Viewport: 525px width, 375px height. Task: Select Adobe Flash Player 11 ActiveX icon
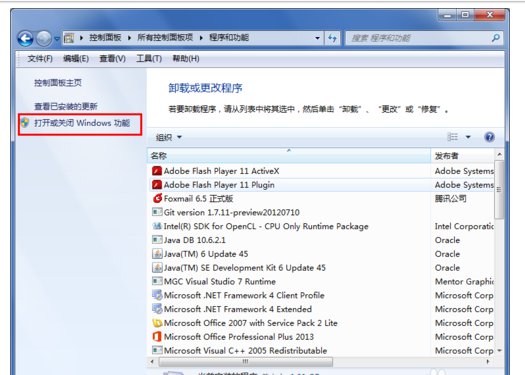coord(157,171)
